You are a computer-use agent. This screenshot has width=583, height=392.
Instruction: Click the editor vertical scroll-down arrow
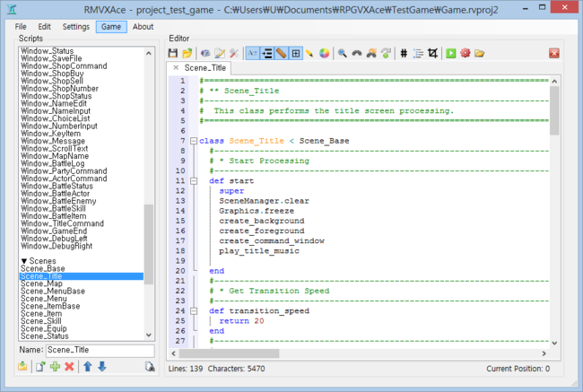point(554,343)
